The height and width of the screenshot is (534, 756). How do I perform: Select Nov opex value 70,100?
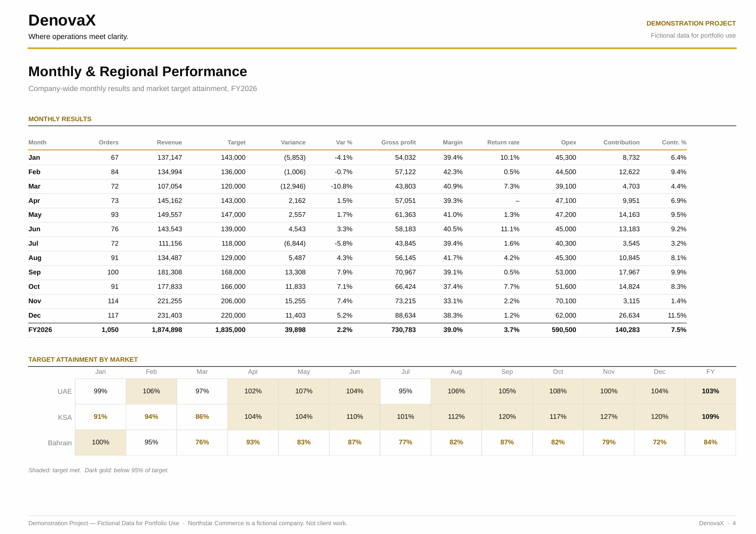pyautogui.click(x=566, y=301)
